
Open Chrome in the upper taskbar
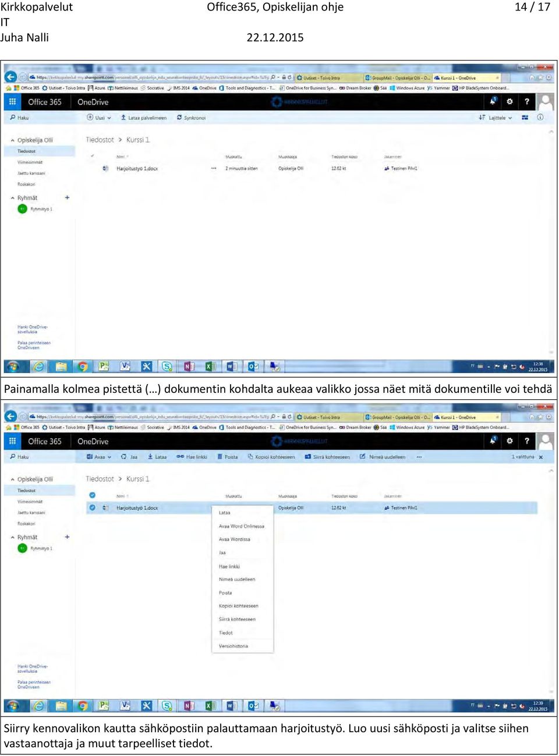pos(83,366)
